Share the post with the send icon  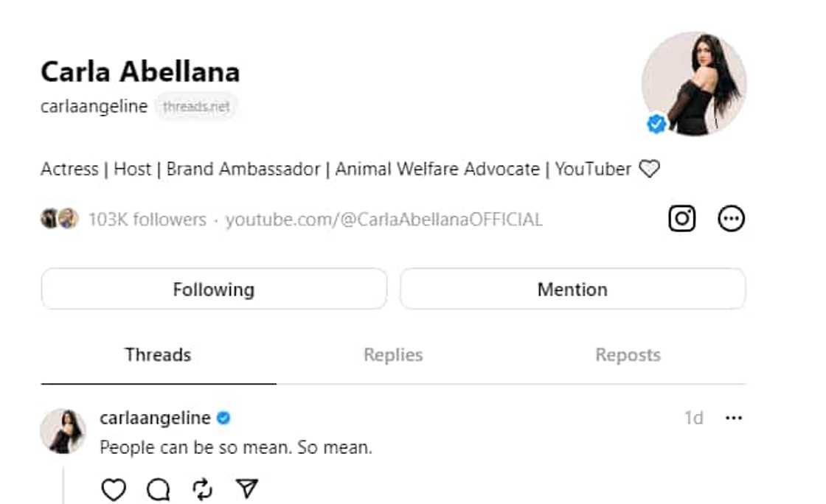[x=247, y=489]
